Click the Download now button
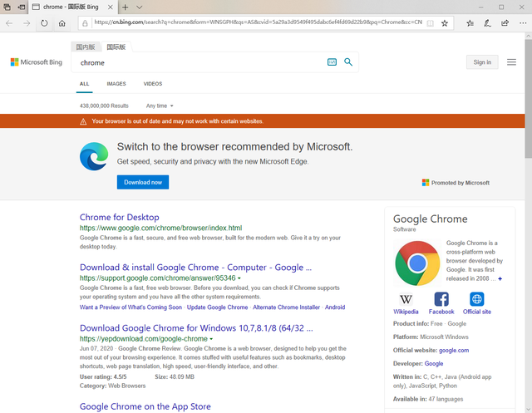The image size is (532, 413). pos(143,182)
